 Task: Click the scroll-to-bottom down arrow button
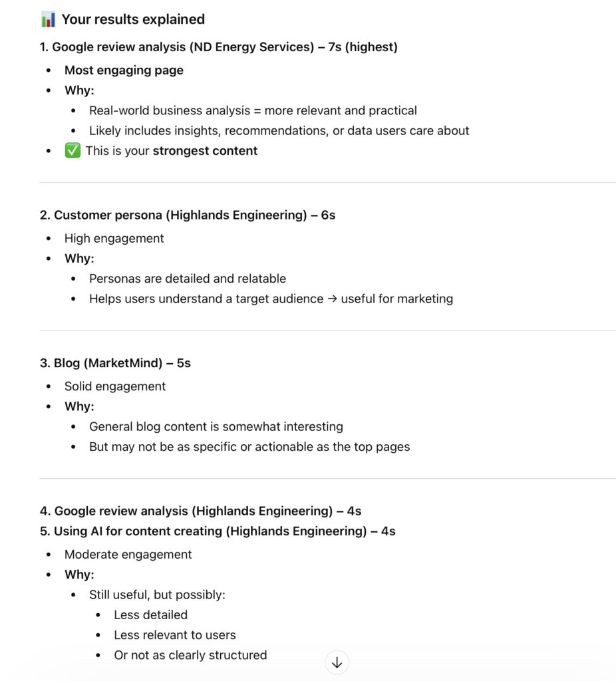point(337,662)
